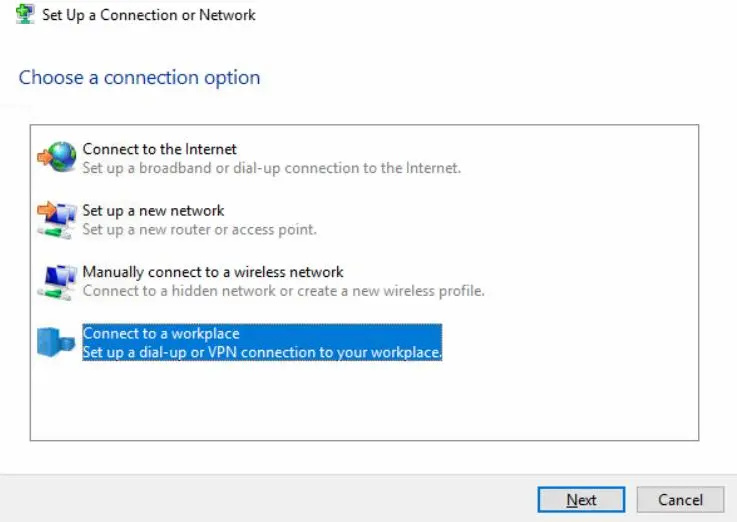Select the Connect to the Internet option

(x=159, y=149)
